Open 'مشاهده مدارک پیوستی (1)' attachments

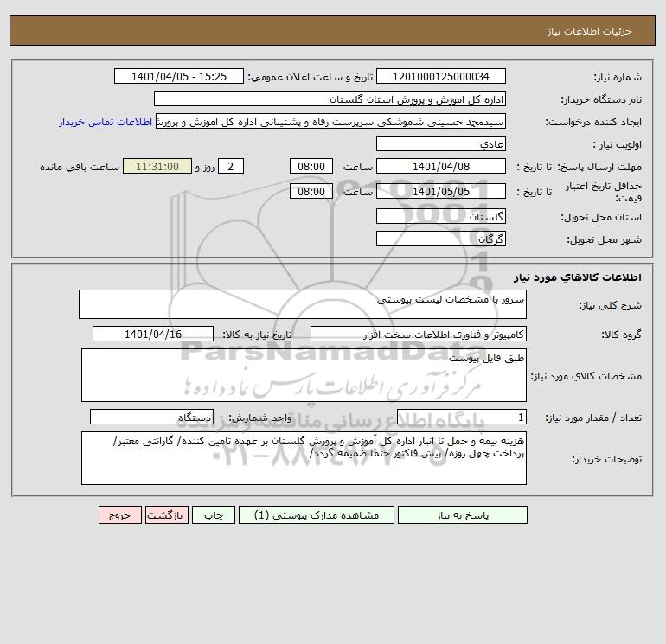(x=317, y=515)
